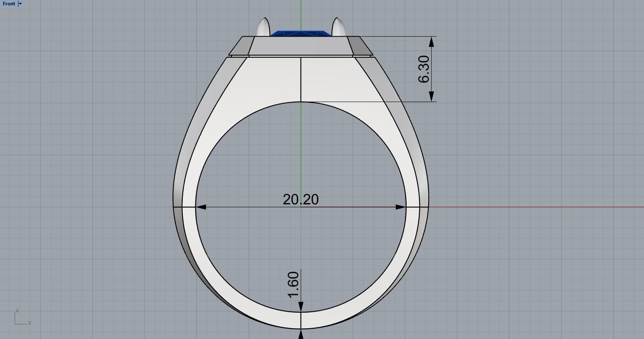Select the right prong above the bezel
Screen dimensions: 644x339
point(338,27)
